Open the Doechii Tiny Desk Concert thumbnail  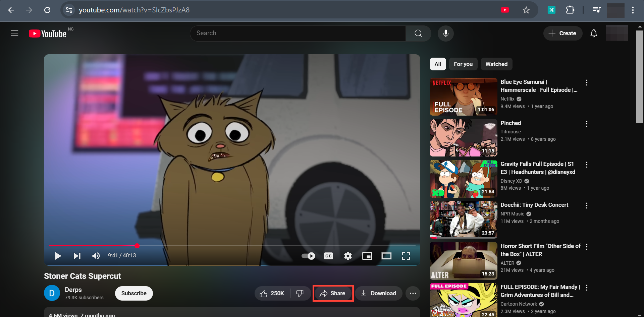pos(464,219)
